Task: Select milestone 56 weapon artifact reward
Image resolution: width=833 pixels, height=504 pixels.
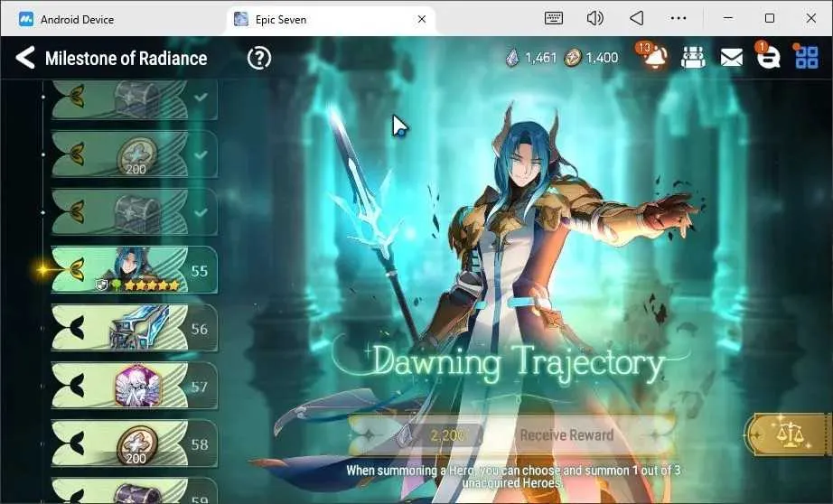Action: pos(135,328)
